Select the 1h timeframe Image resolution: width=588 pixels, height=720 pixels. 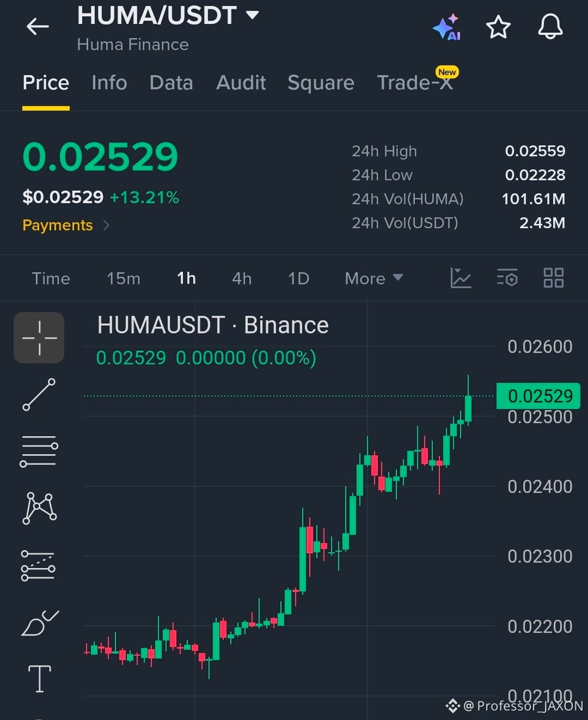(x=186, y=278)
